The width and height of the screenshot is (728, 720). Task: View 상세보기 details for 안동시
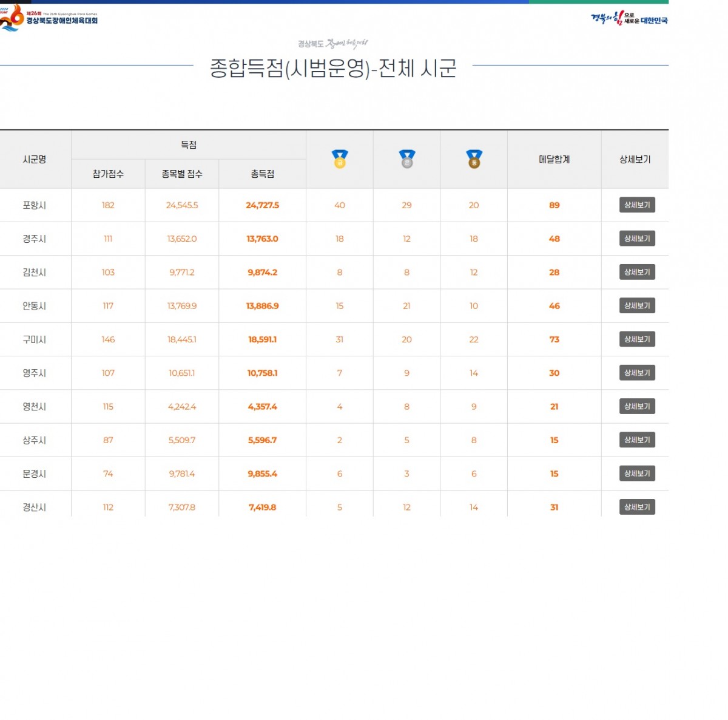[x=636, y=306]
